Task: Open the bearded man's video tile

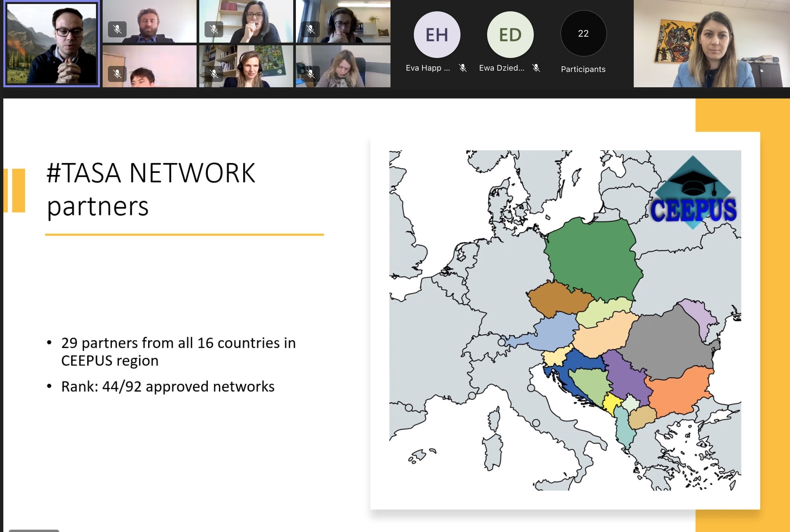Action: [149, 21]
